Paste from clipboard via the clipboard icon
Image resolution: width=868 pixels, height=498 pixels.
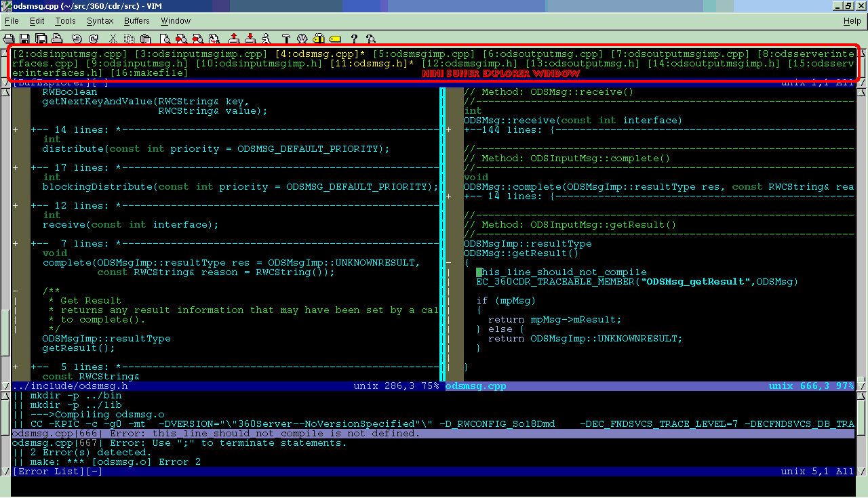145,39
